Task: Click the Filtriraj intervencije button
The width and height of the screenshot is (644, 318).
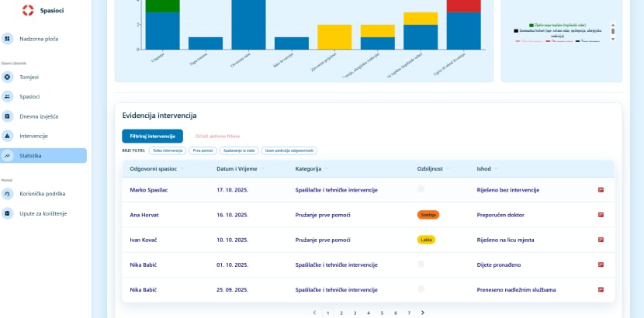Action: (x=152, y=137)
